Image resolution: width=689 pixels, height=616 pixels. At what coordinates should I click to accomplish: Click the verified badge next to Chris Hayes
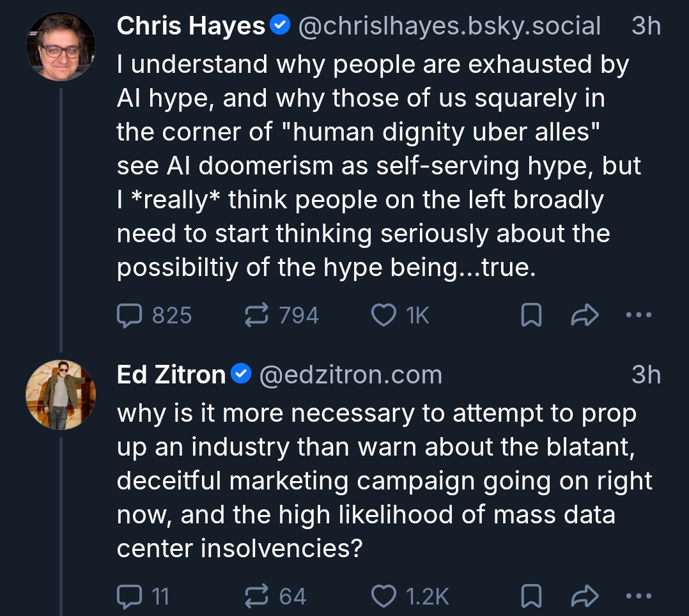280,26
